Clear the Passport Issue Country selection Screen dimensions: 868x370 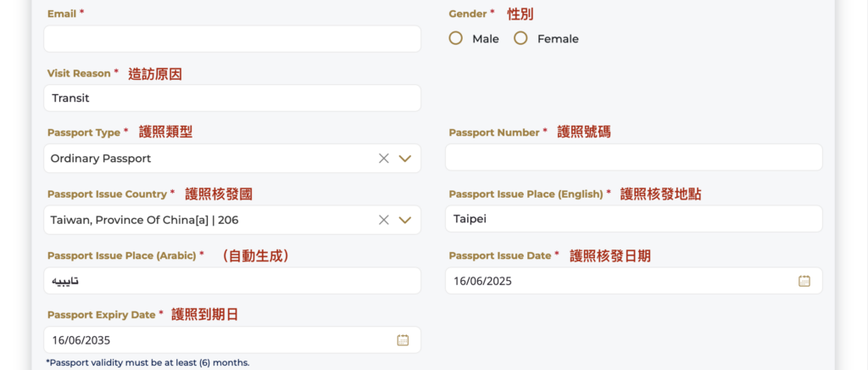383,220
